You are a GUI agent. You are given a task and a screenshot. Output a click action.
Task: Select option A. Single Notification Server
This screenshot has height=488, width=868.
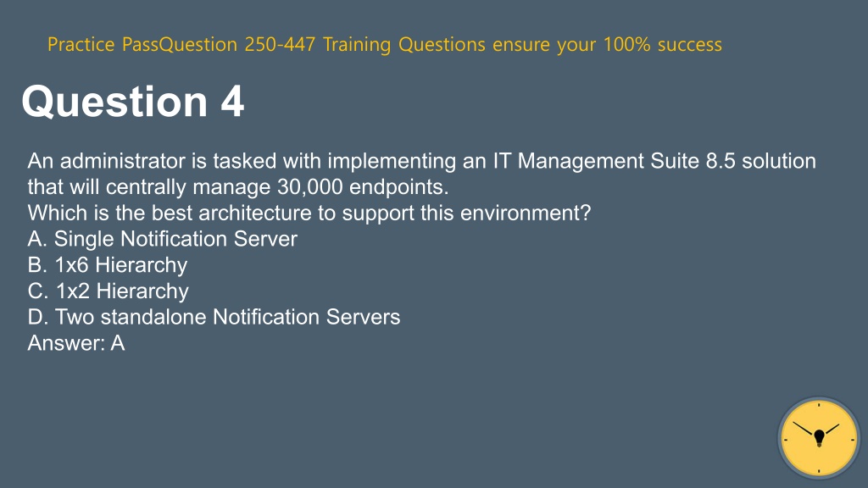[x=162, y=239]
